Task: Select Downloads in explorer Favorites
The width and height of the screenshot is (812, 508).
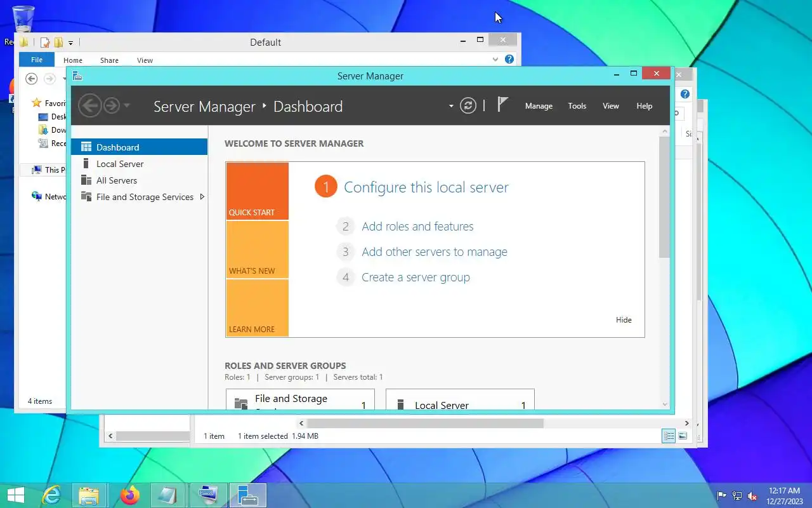Action: [x=52, y=130]
